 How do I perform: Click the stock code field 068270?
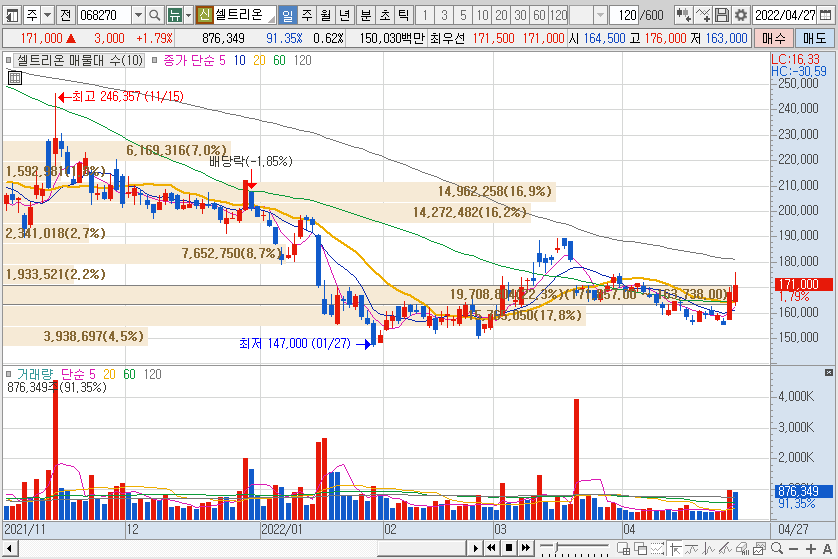click(x=103, y=15)
